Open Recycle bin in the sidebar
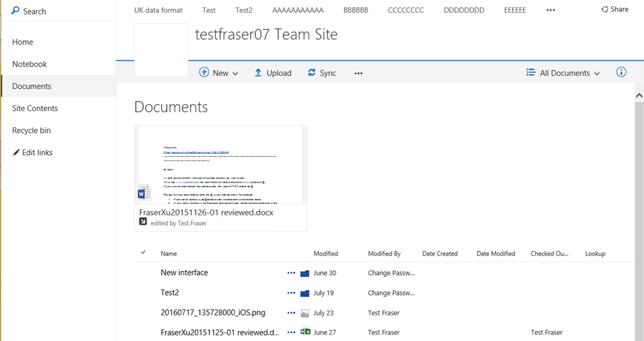The width and height of the screenshot is (644, 341). coord(31,131)
